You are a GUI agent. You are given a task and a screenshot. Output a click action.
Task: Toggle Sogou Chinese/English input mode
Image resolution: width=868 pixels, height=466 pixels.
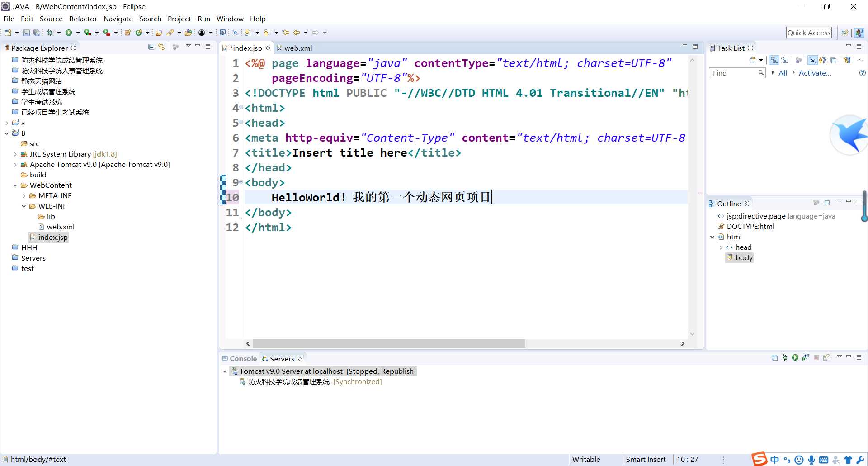pos(775,460)
